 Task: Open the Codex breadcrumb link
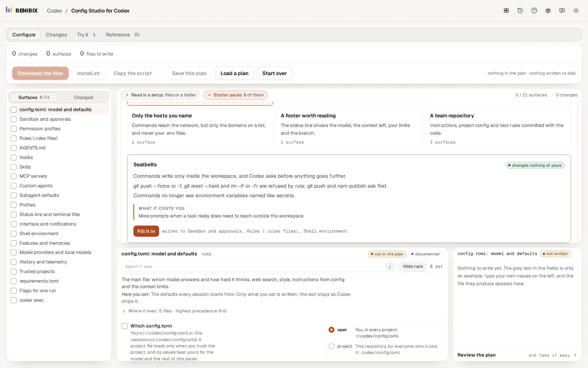pos(54,11)
